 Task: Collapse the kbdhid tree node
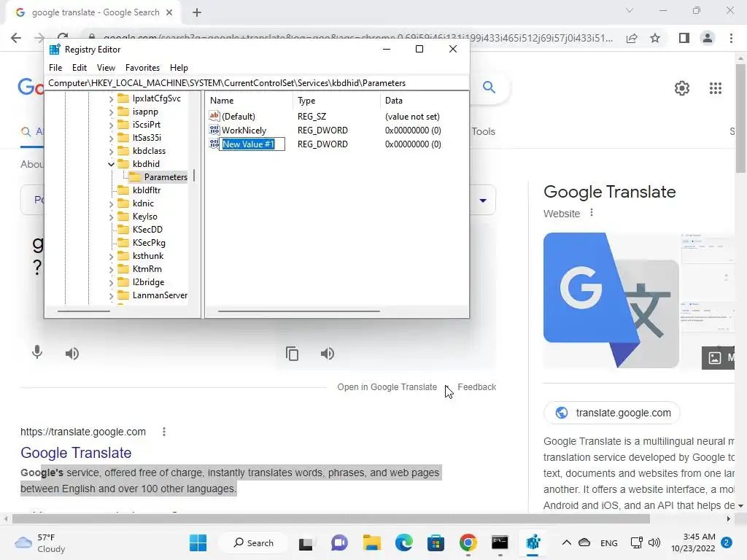click(x=111, y=164)
